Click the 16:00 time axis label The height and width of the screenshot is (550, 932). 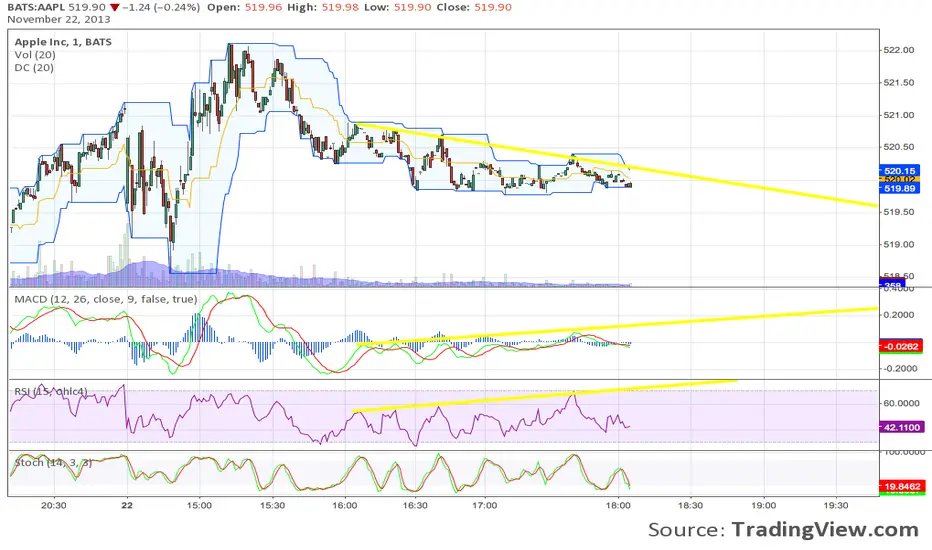345,505
